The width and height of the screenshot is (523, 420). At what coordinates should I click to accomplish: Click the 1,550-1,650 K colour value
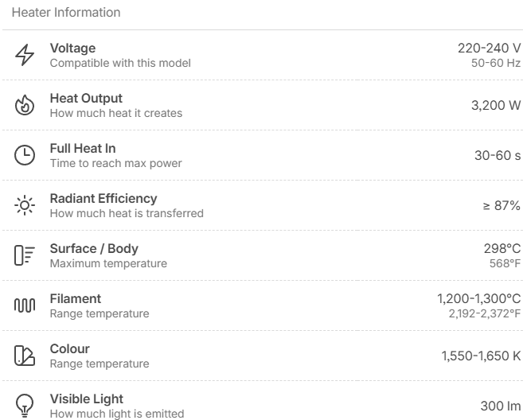click(x=481, y=356)
